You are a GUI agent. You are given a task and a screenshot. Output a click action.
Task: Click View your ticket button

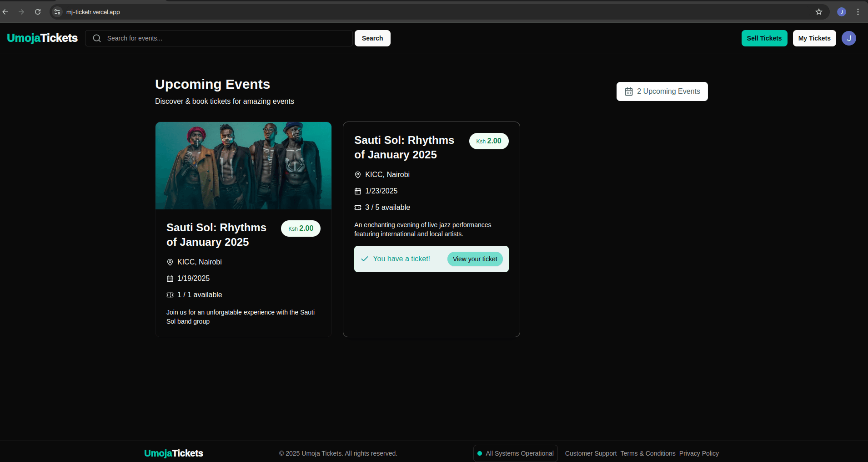tap(475, 259)
